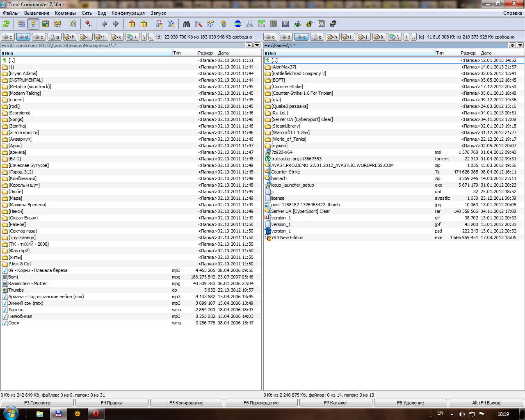Go to parent directory button in left panel
Screen dimensions: 525x420
(151, 37)
